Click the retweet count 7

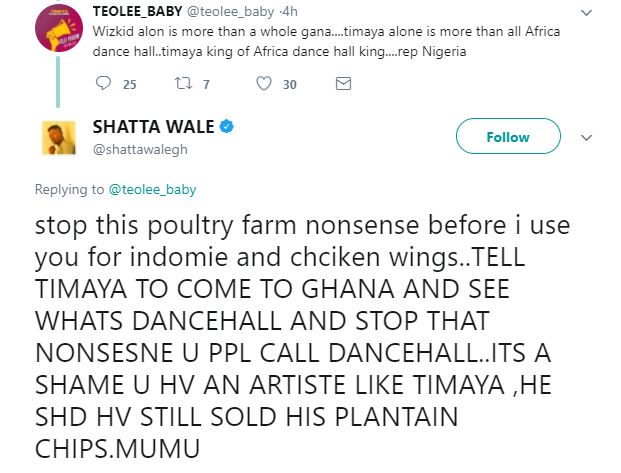tap(206, 85)
